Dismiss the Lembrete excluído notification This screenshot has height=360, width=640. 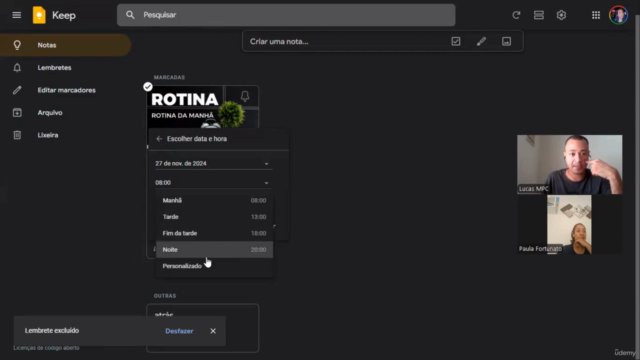(213, 331)
